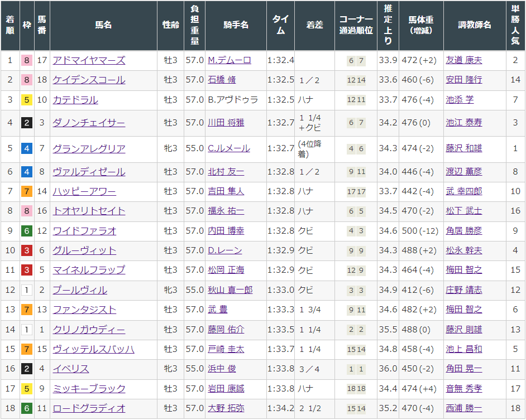Open trainer 友道 康夫 page
The width and height of the screenshot is (526, 420).
464,60
